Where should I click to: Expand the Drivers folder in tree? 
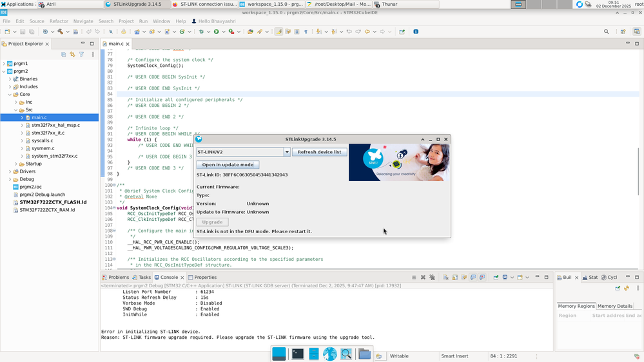[x=10, y=172]
